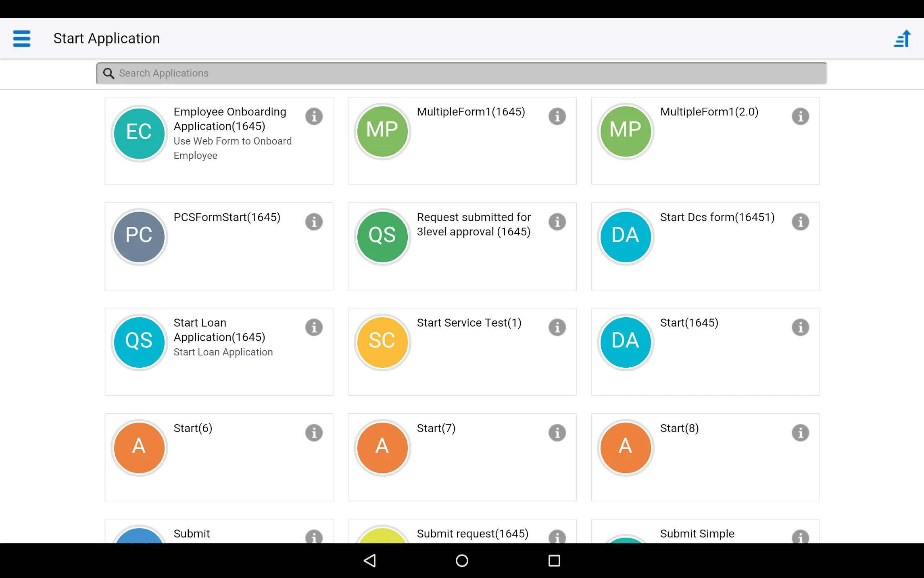Click the Search Applications input field
Image resolution: width=924 pixels, height=578 pixels.
pos(462,73)
